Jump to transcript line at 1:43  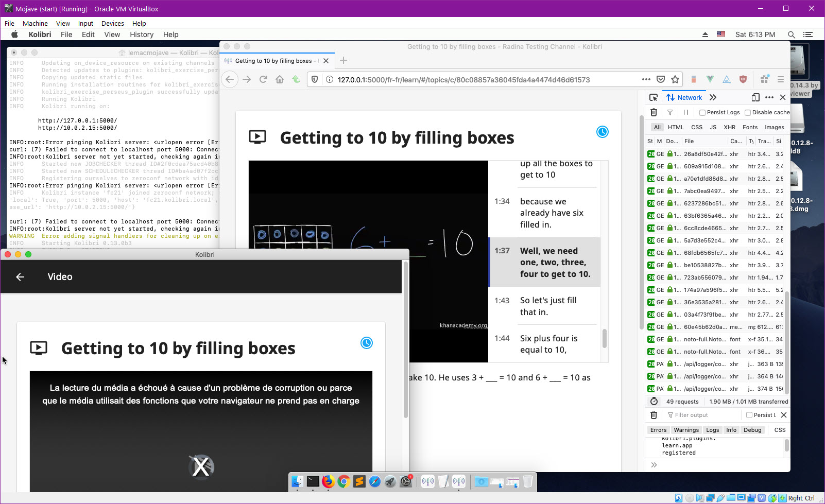click(544, 306)
